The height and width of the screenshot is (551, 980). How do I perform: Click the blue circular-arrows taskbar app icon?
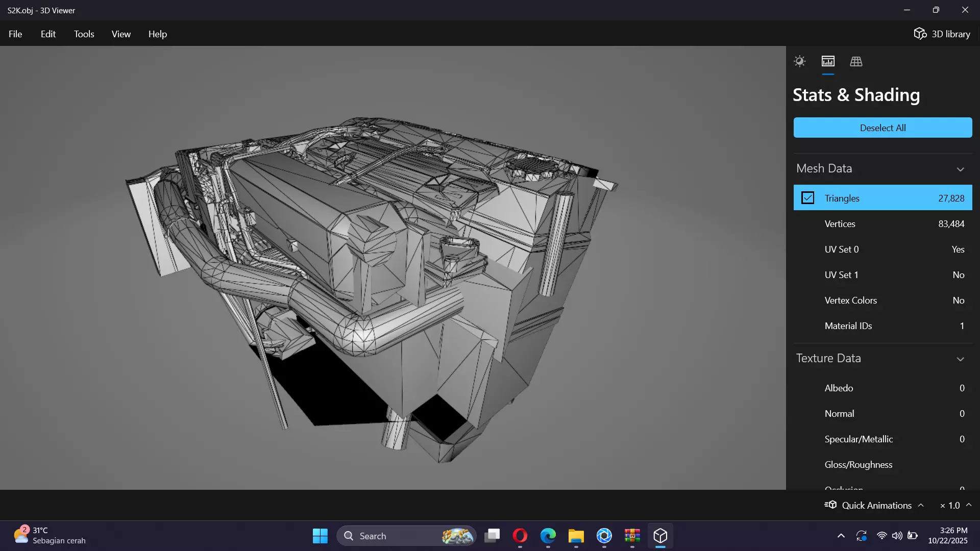tap(604, 536)
